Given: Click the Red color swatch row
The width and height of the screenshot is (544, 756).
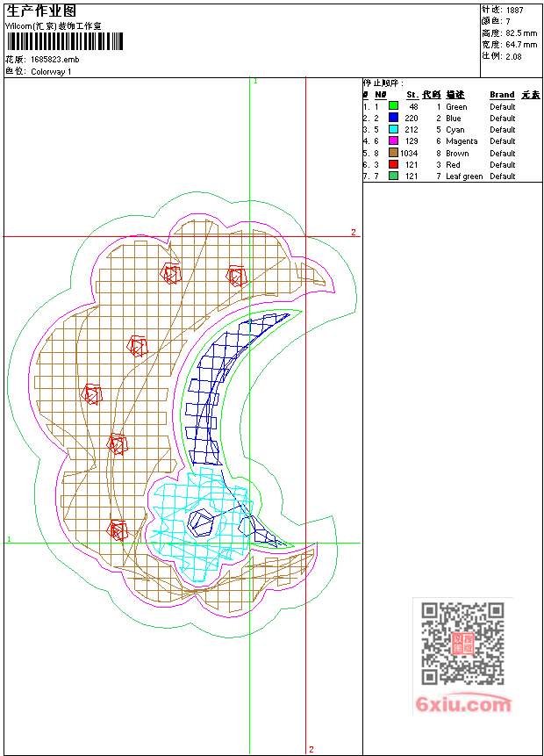Looking at the screenshot, I should pyautogui.click(x=393, y=164).
